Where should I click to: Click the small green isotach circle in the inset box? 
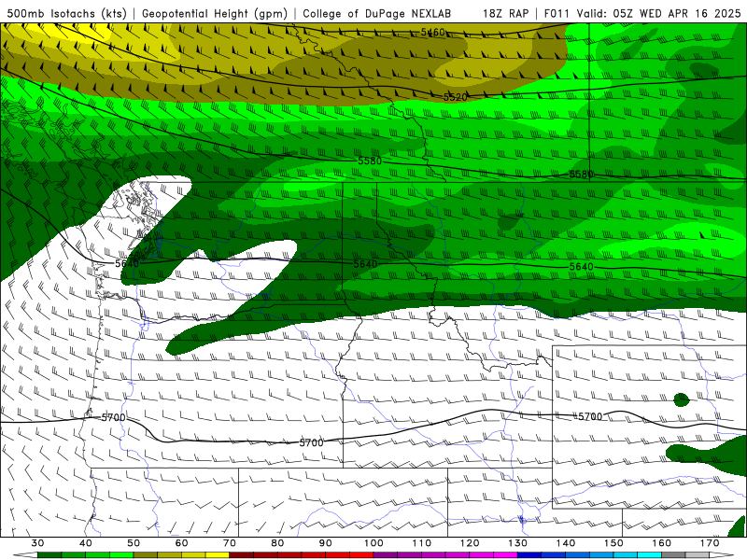pos(682,400)
